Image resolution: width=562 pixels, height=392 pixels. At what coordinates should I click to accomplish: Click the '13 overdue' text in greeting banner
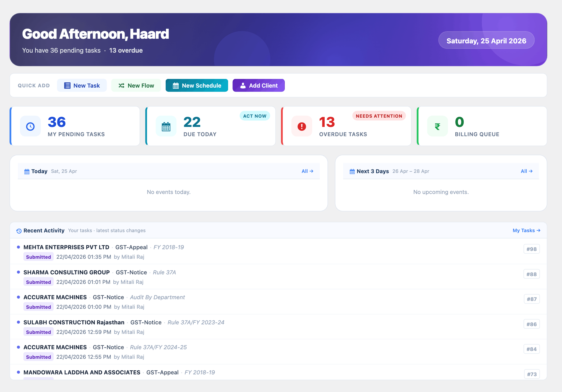[x=126, y=50]
